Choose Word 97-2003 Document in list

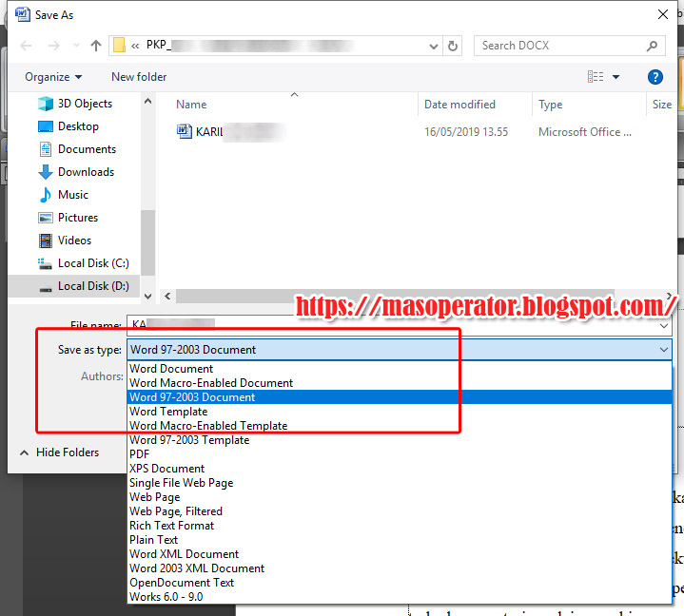pyautogui.click(x=400, y=397)
